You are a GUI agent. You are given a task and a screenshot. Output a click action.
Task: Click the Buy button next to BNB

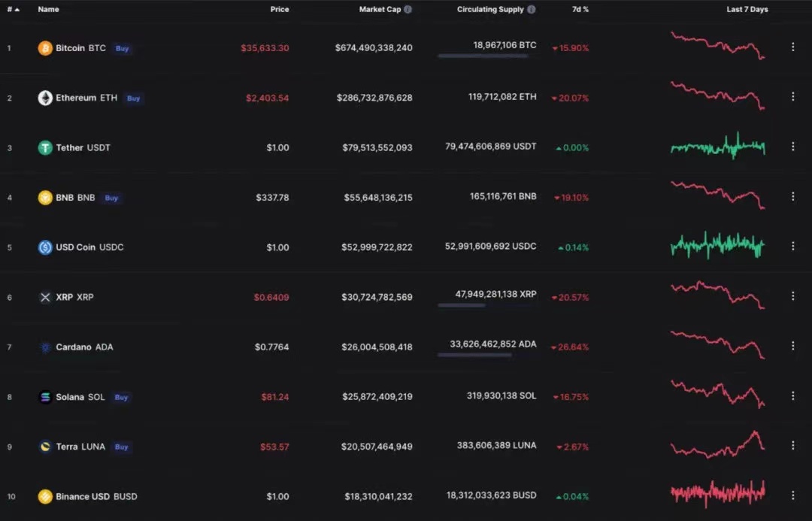pyautogui.click(x=111, y=198)
